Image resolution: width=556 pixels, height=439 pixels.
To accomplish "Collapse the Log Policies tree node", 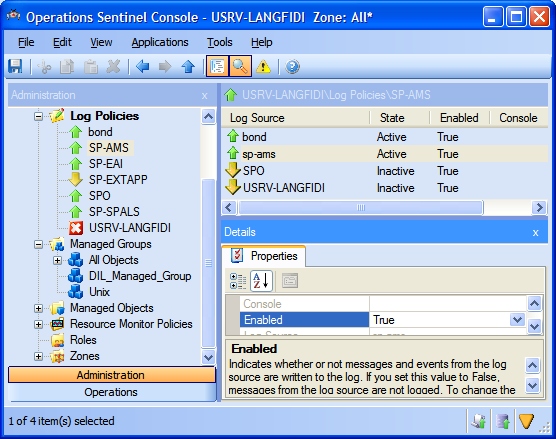I will 38,116.
